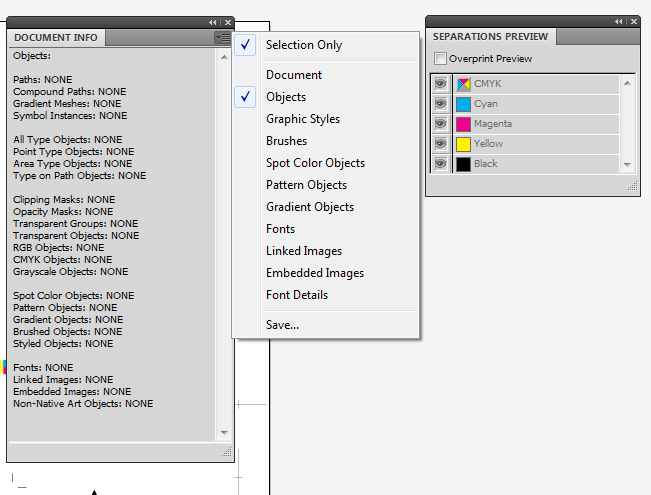651x495 pixels.
Task: Choose Graphic Styles in the menu
Action: click(326, 119)
